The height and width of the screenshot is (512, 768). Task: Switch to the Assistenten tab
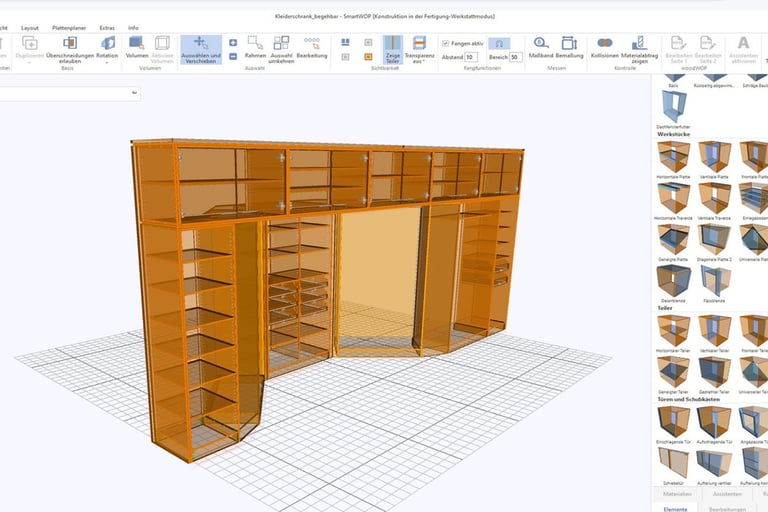point(727,494)
